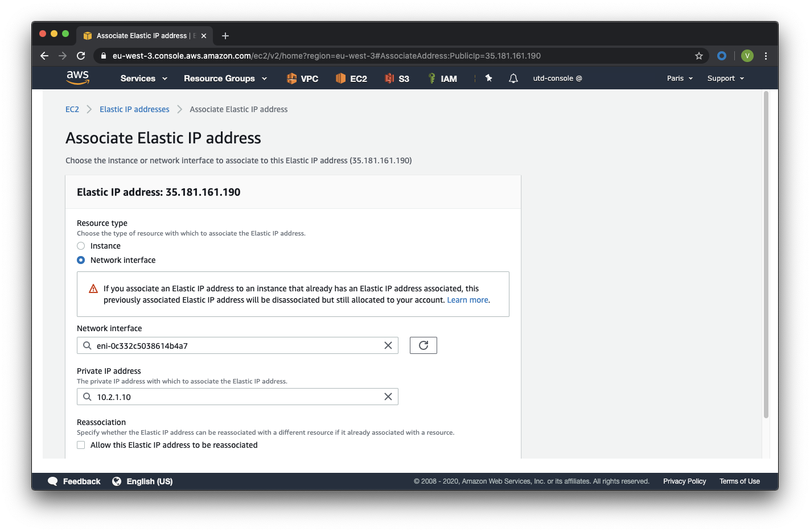Close the Associate Elastic IP address tab

(204, 36)
